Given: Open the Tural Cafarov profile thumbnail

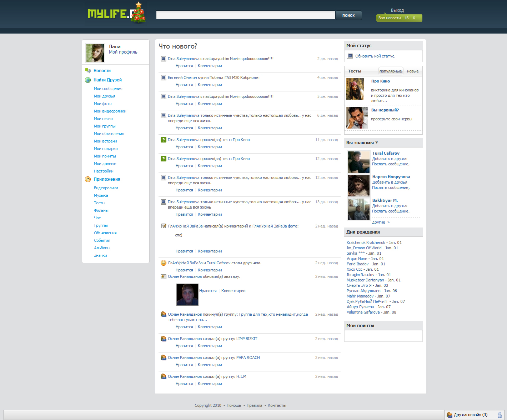Looking at the screenshot, I should pyautogui.click(x=358, y=162).
